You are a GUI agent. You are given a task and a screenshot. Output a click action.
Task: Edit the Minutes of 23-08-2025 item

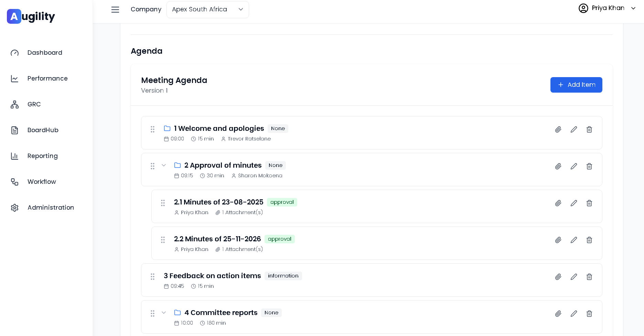click(574, 203)
